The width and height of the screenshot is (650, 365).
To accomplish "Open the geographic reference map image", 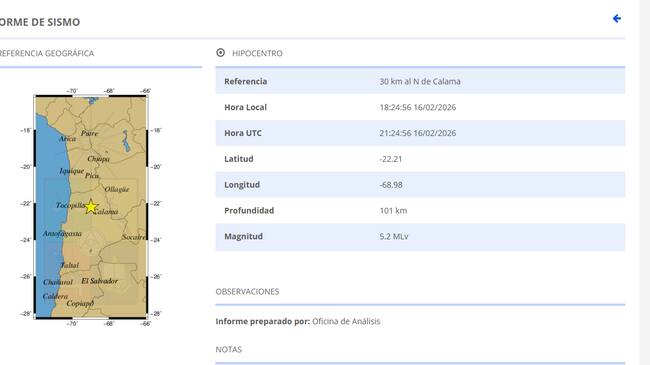I will click(x=91, y=206).
